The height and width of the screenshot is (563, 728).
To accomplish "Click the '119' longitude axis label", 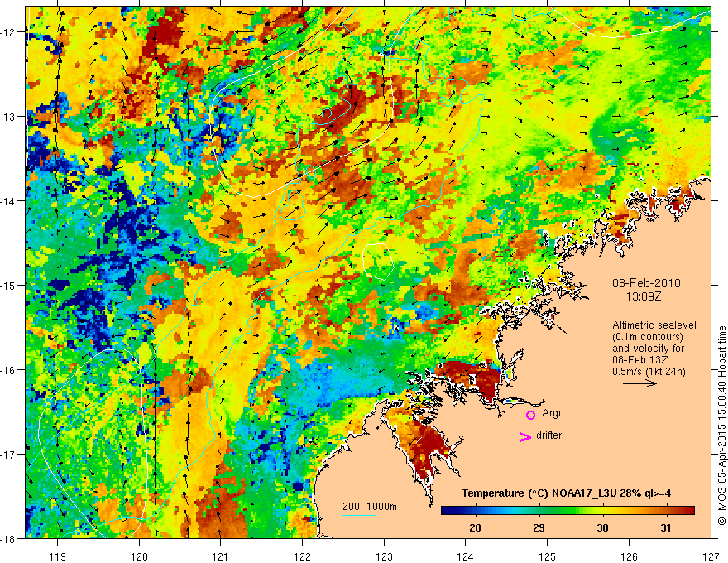I will tap(58, 556).
